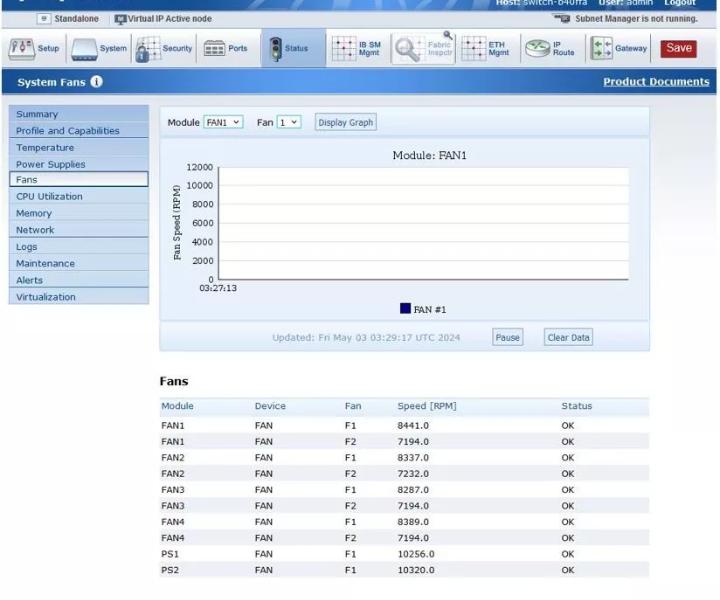This screenshot has width=720, height=600.
Task: Click the System Fans info icon
Action: coord(96,82)
